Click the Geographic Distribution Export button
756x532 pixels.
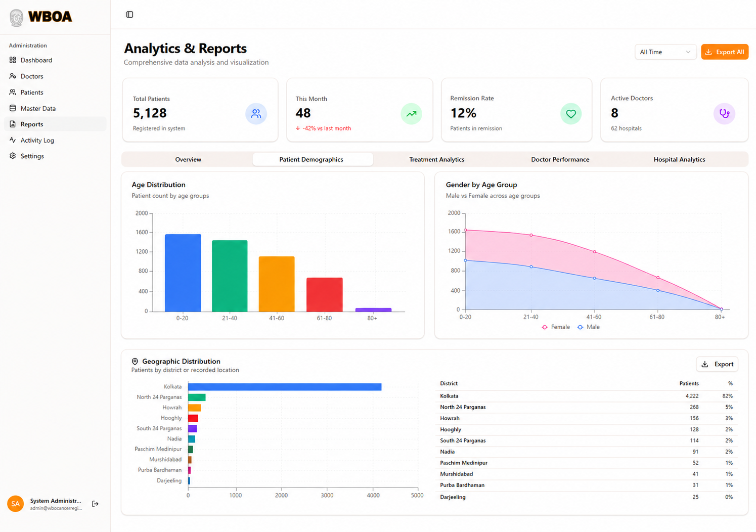718,364
